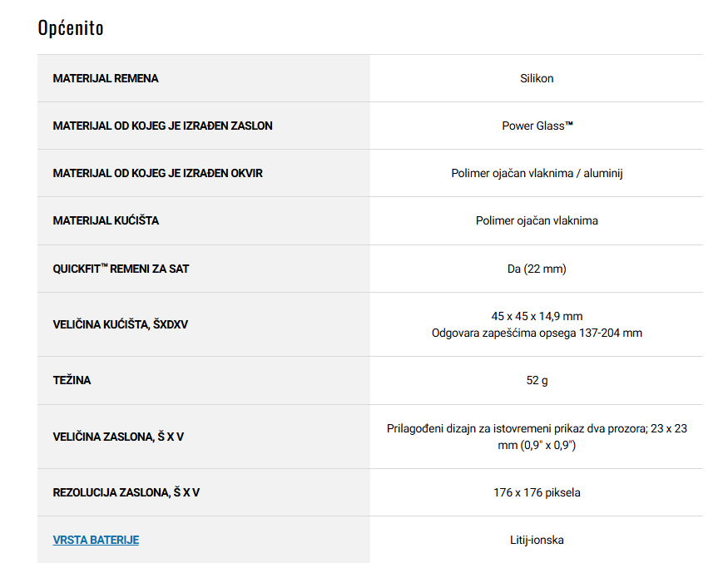Click the MATERIJAL REMENA row label
Viewport: 728px width, 563px height.
tap(106, 78)
